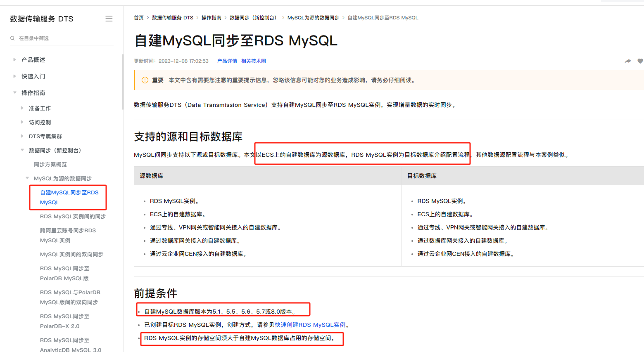
Task: Click the search magnifier icon in the directory filter
Action: coord(12,38)
